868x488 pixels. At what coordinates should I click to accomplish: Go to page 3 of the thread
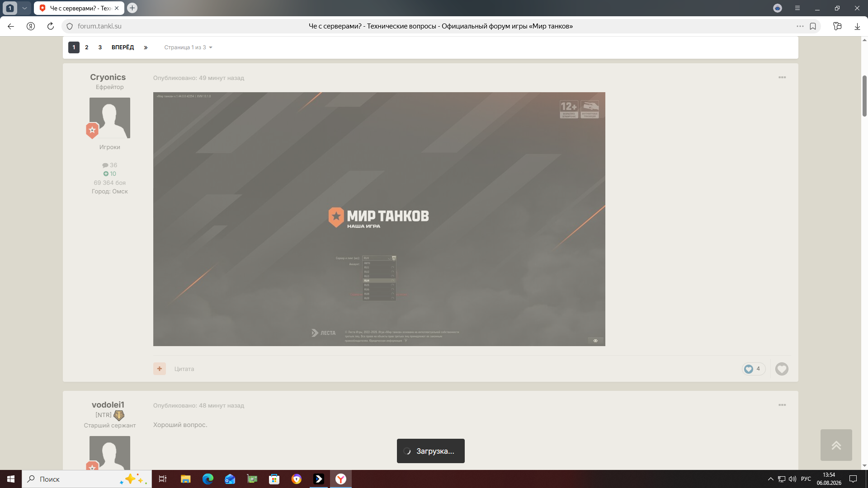pos(100,47)
